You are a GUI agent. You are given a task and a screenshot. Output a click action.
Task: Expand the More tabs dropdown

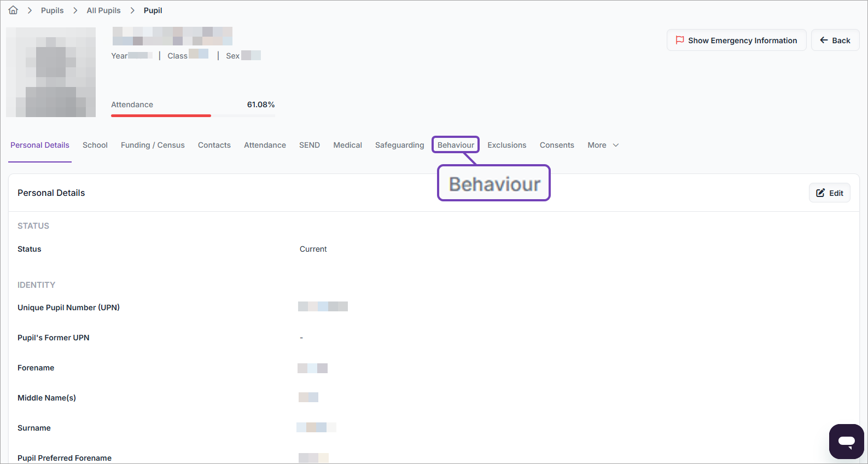[603, 145]
